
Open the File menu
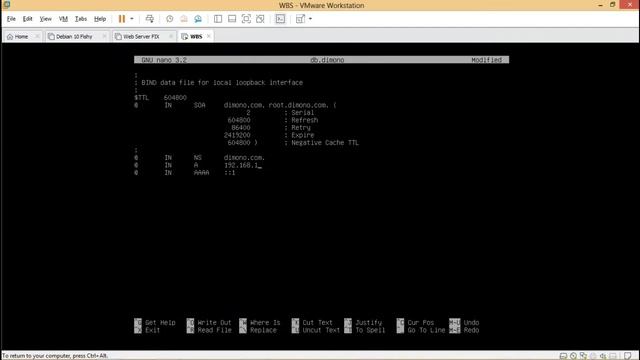(x=11, y=19)
